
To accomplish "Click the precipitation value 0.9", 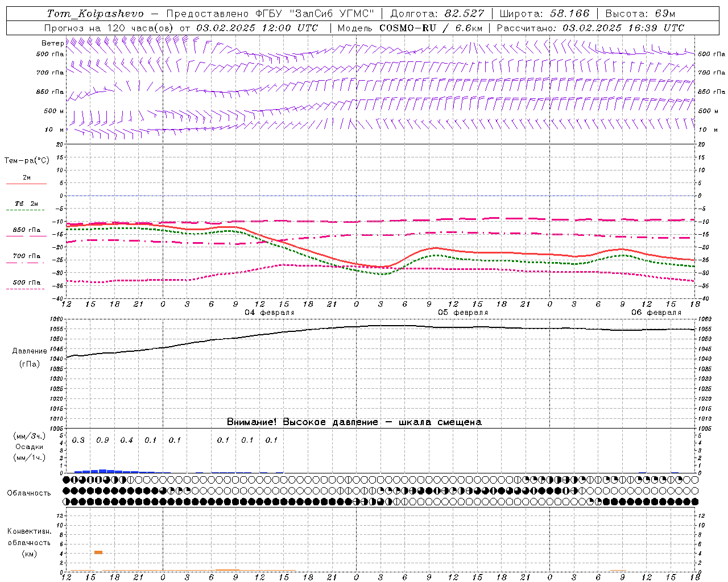I will click(102, 440).
